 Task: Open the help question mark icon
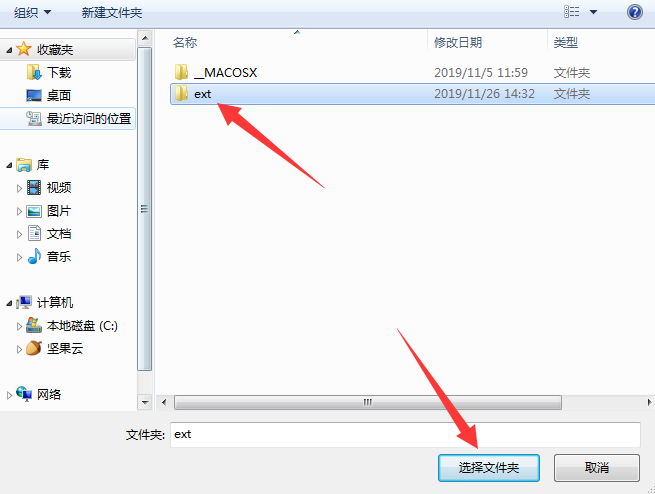click(635, 12)
